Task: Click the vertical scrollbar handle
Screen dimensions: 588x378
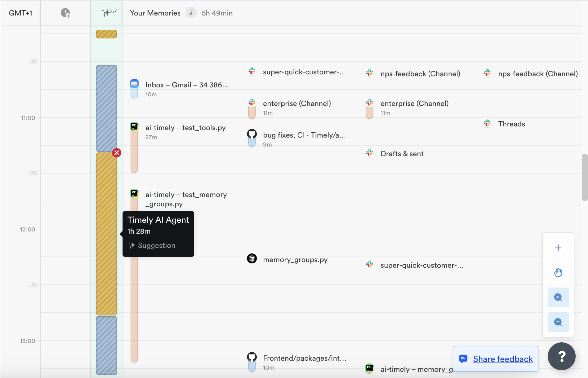Action: (x=584, y=177)
